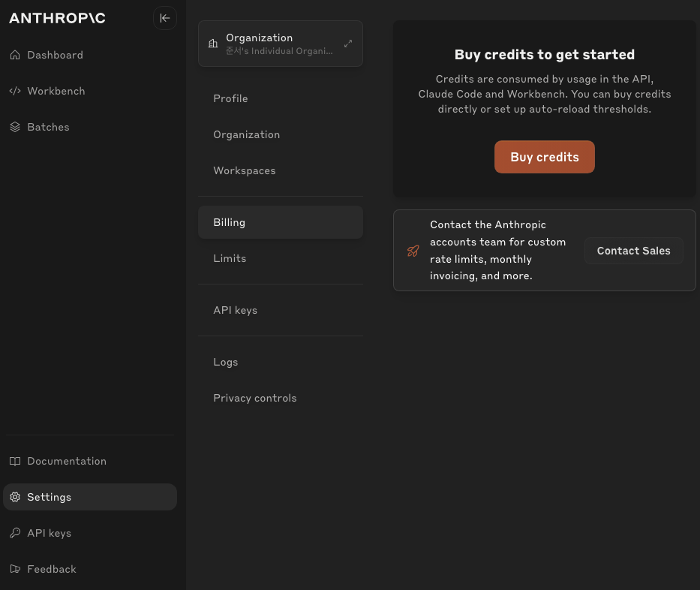This screenshot has width=700, height=590.
Task: Open the Organization selector card
Action: [x=281, y=44]
